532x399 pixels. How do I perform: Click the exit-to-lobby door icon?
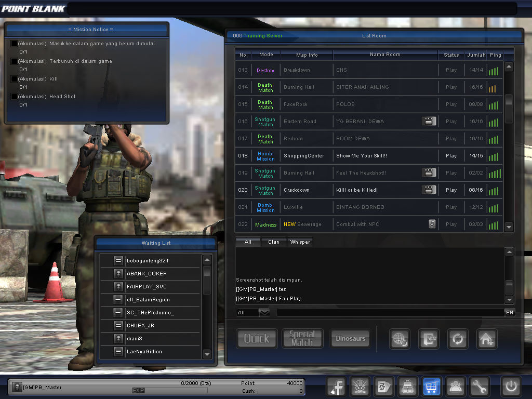click(429, 339)
